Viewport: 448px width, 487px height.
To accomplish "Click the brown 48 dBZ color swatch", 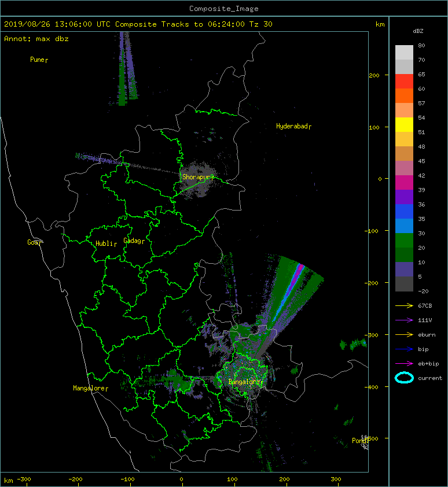I will pyautogui.click(x=404, y=153).
